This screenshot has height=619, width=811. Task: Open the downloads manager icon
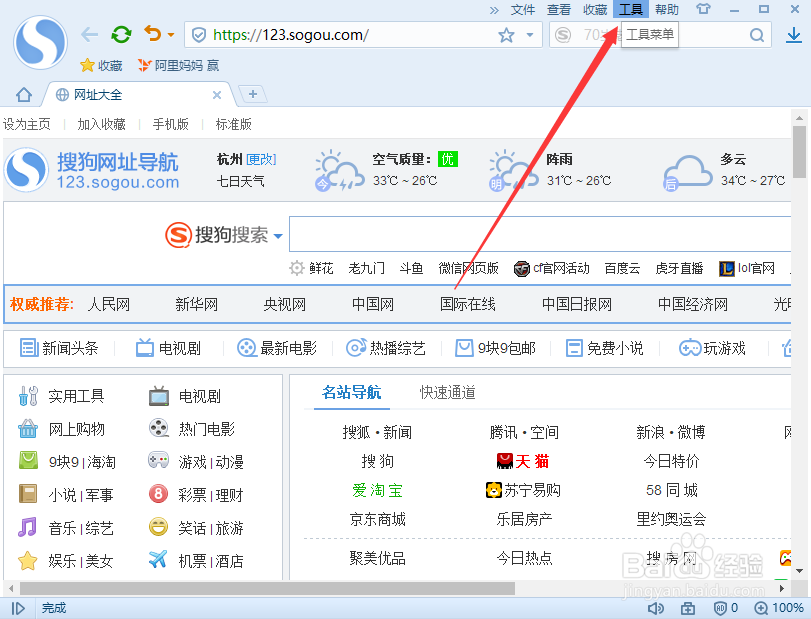pos(794,35)
